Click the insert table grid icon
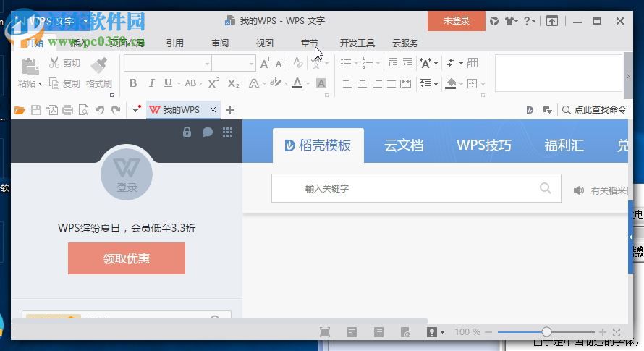 [473, 63]
